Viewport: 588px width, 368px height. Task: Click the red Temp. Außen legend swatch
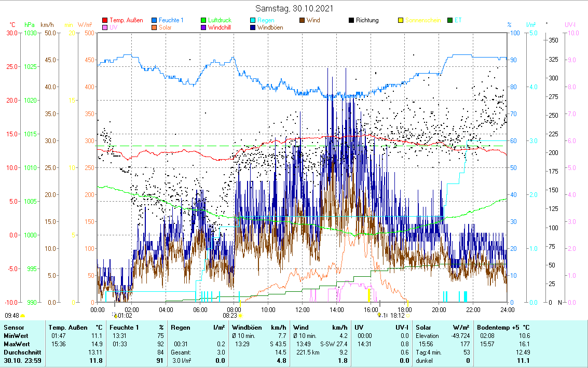pos(105,21)
